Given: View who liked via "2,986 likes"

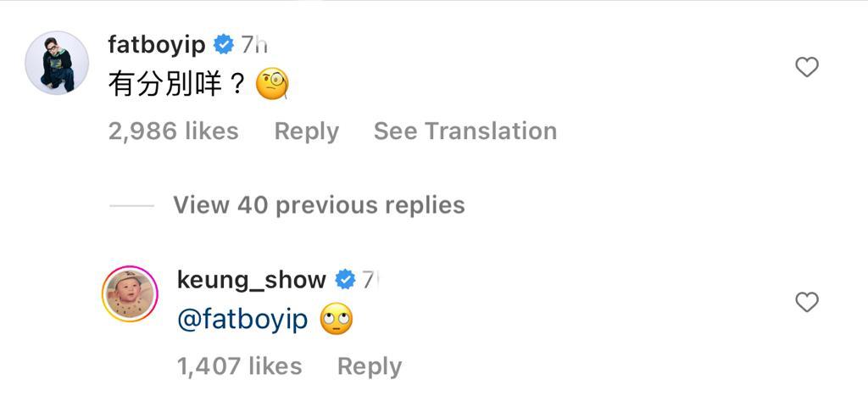Looking at the screenshot, I should pyautogui.click(x=174, y=131).
